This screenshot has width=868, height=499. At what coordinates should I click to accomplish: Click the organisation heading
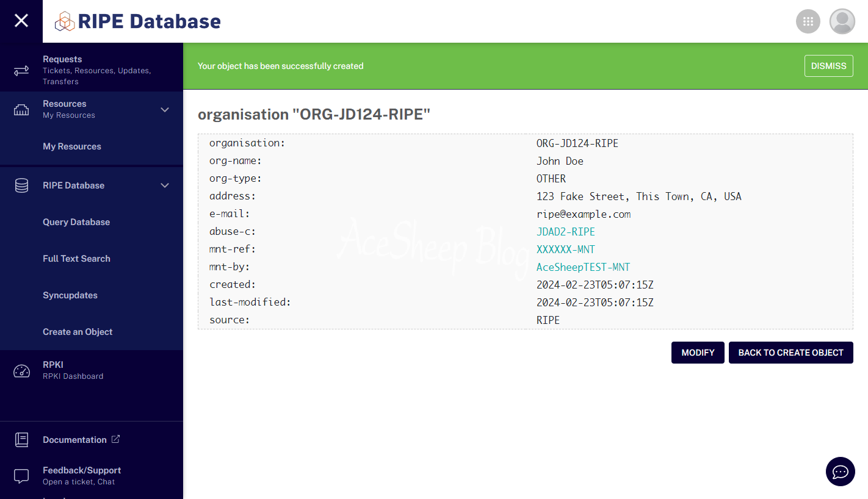click(x=314, y=114)
